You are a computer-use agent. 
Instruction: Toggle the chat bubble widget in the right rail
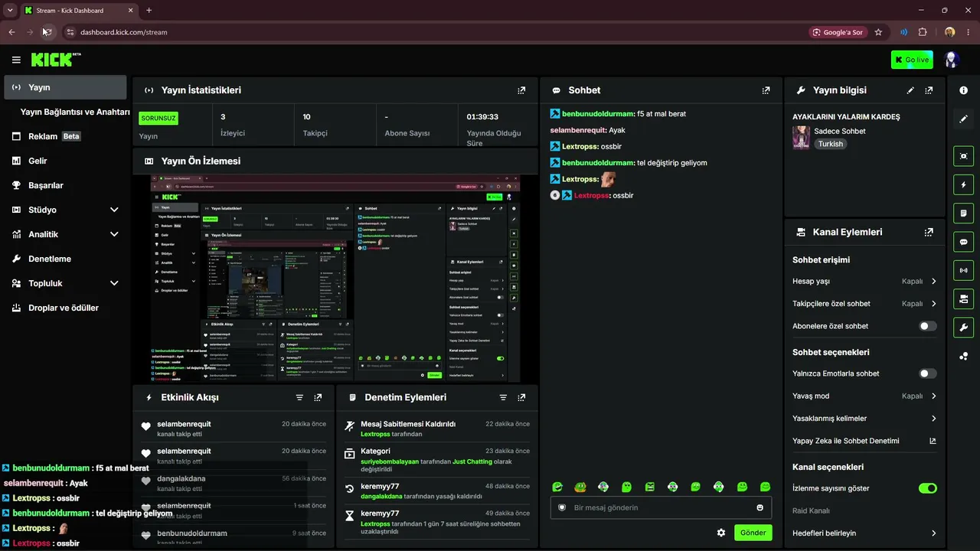coord(963,242)
